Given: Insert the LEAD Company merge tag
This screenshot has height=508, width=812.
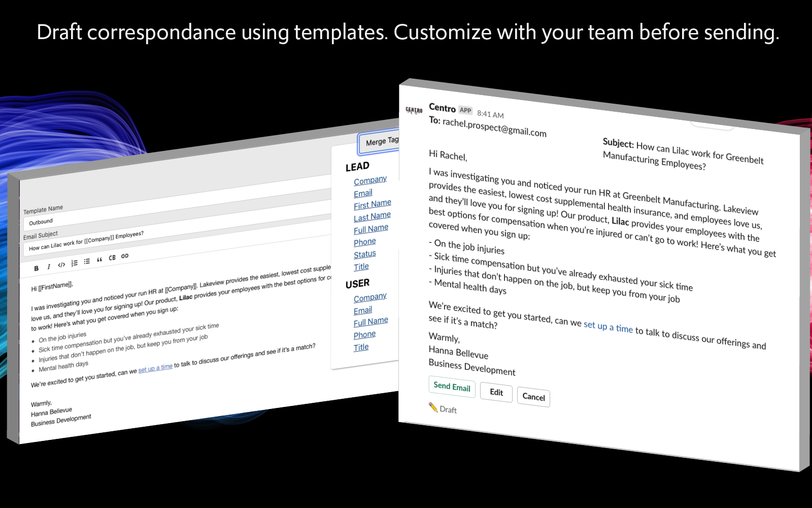Looking at the screenshot, I should point(370,180).
